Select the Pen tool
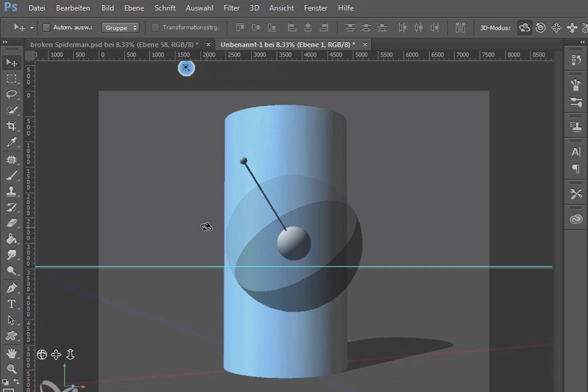Screen dimensions: 588x392 pyautogui.click(x=12, y=288)
